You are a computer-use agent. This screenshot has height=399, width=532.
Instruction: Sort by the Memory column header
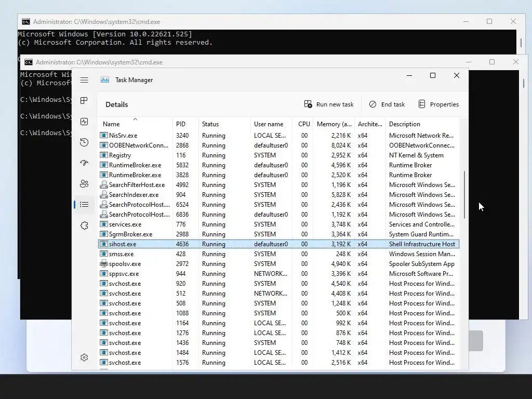click(x=334, y=124)
